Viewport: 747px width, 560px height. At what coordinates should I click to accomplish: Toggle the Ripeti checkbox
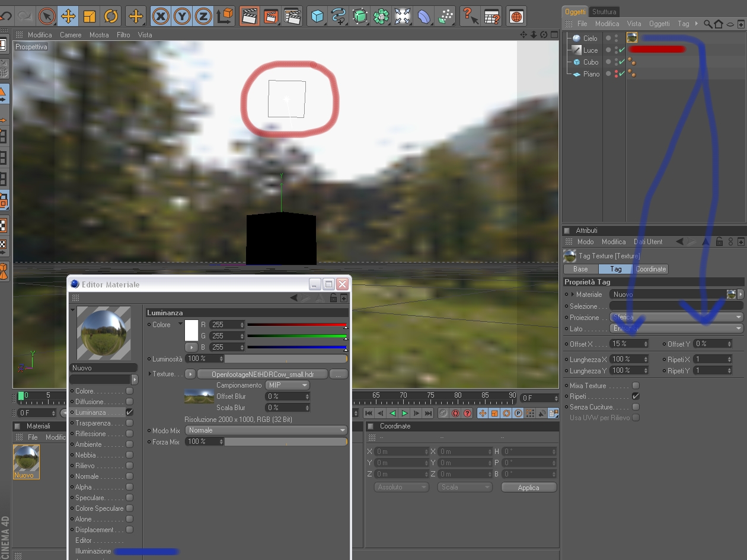point(636,396)
